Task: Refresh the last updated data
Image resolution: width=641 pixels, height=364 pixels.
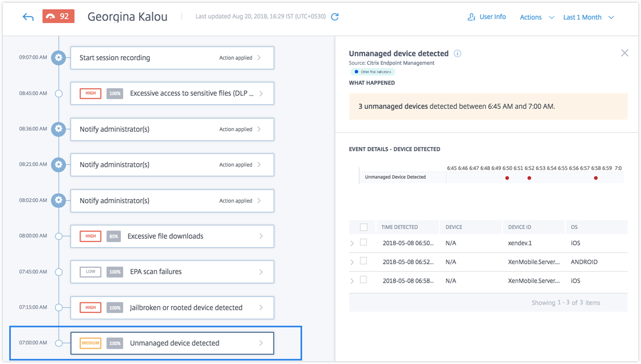Action: point(335,17)
